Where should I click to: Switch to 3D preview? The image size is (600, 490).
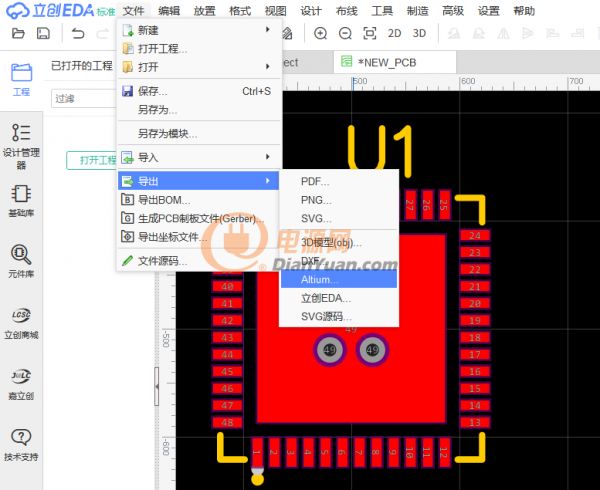(419, 34)
